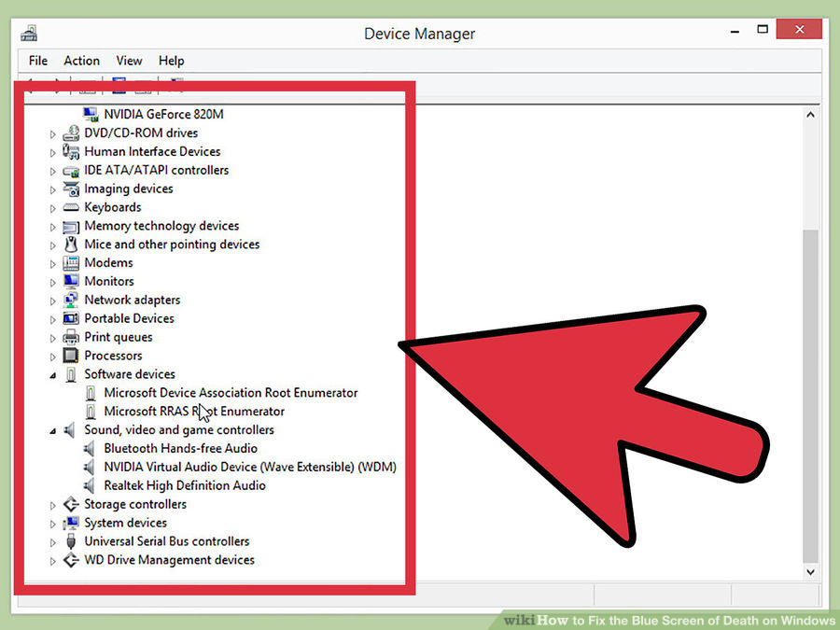Expand the Processors node
The height and width of the screenshot is (630, 840).
[x=52, y=357]
